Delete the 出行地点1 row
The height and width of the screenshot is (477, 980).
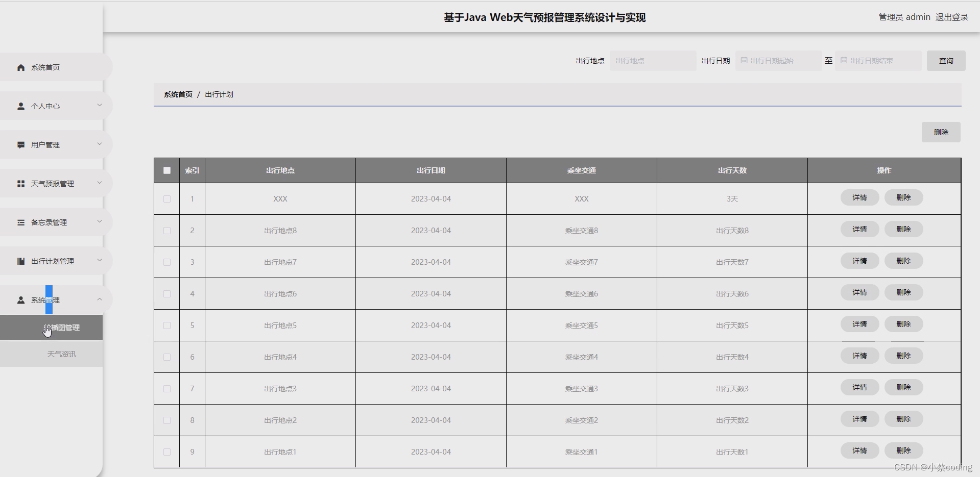point(903,450)
